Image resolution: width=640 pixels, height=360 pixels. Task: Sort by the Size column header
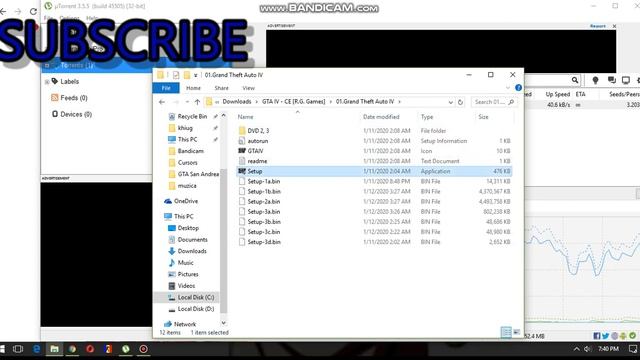tap(483, 117)
